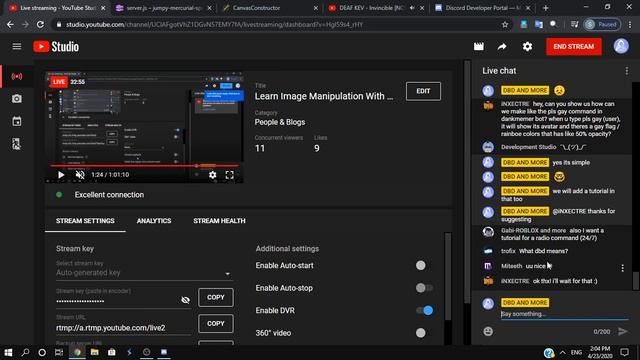This screenshot has height=360, width=640.
Task: Open the taskbar clock and date
Action: coord(600,352)
